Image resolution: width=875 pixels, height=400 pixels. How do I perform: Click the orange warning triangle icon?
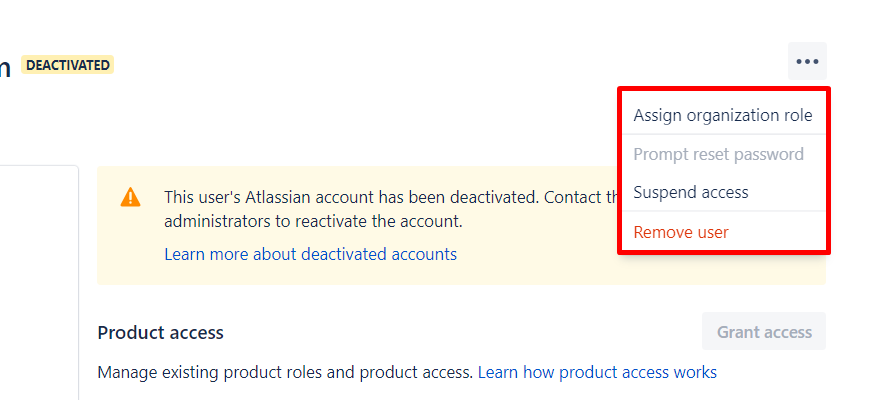coord(130,197)
